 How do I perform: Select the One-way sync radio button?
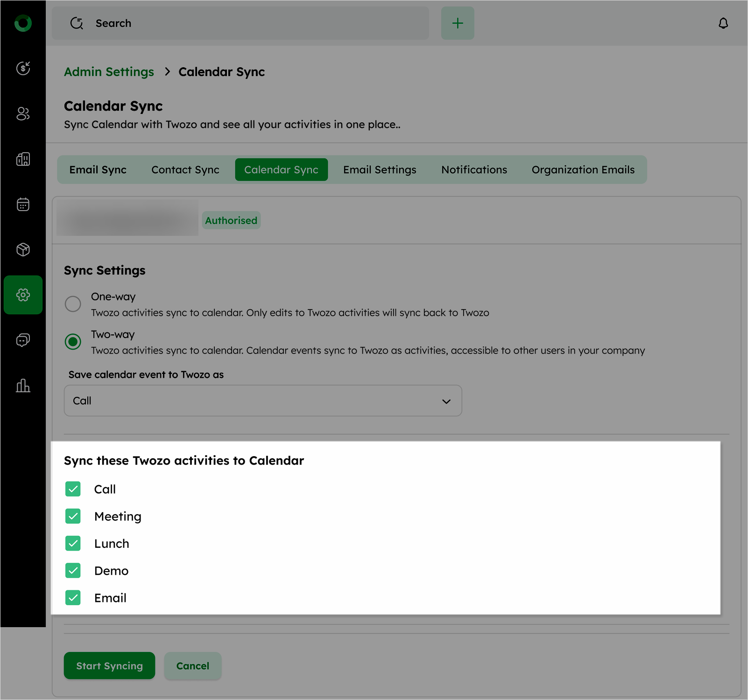(x=73, y=304)
